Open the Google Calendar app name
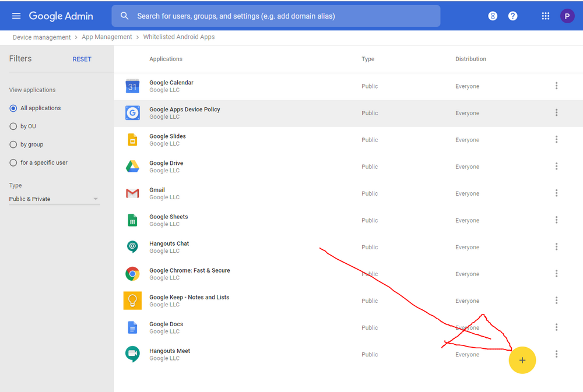This screenshot has width=583, height=392. (x=171, y=83)
